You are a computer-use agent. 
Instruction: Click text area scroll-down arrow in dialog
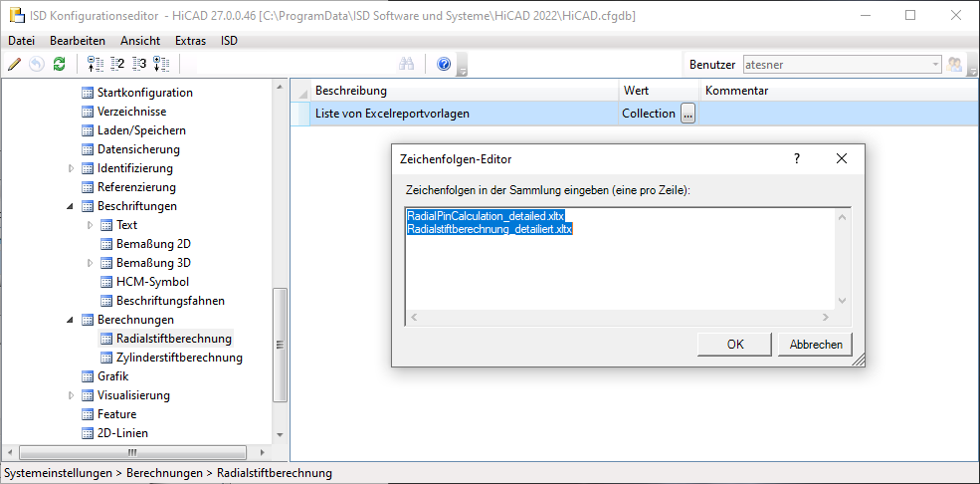pyautogui.click(x=842, y=301)
